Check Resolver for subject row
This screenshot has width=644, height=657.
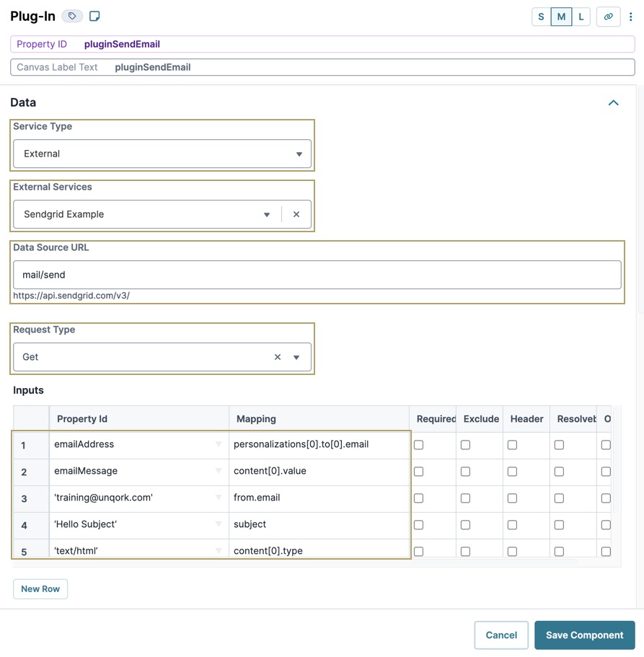click(x=560, y=525)
